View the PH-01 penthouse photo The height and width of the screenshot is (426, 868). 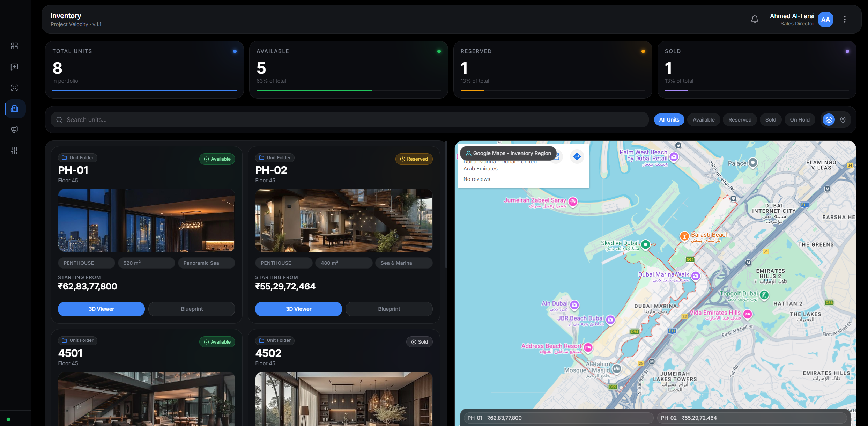coord(147,220)
